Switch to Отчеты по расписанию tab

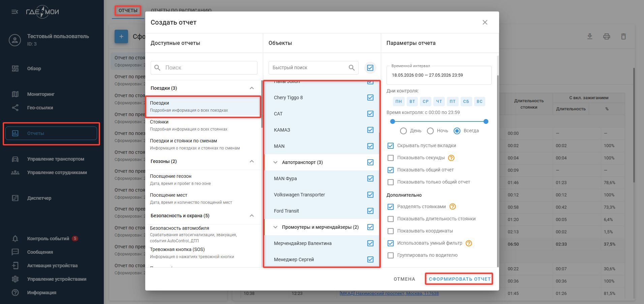[x=181, y=10]
